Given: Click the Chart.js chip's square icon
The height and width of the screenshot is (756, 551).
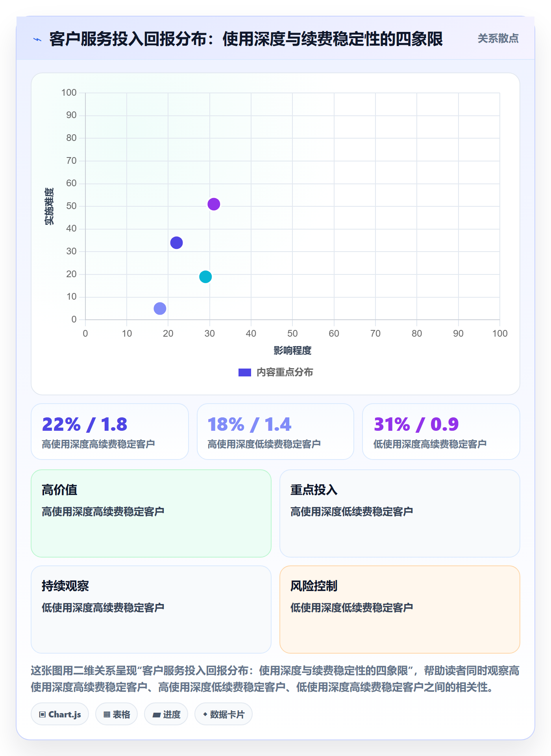Looking at the screenshot, I should 43,715.
